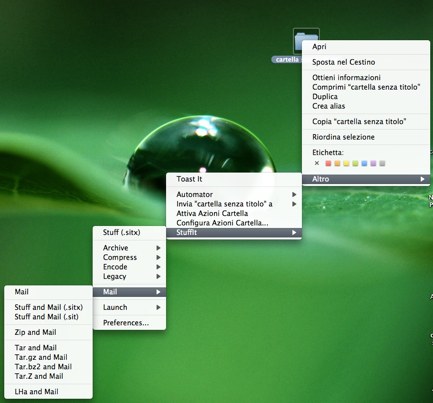Screen dimensions: 433x403
Task: Click the Duplica menu entry
Action: (366, 97)
